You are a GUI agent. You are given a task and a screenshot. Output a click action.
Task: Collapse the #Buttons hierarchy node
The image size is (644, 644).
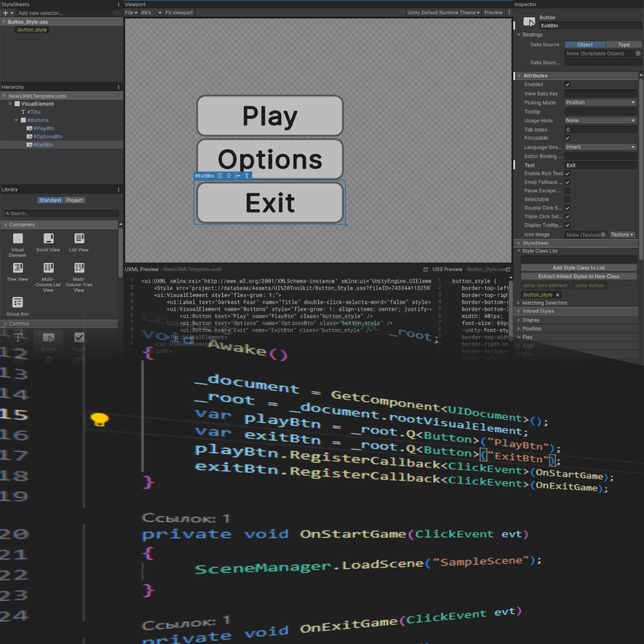[17, 120]
